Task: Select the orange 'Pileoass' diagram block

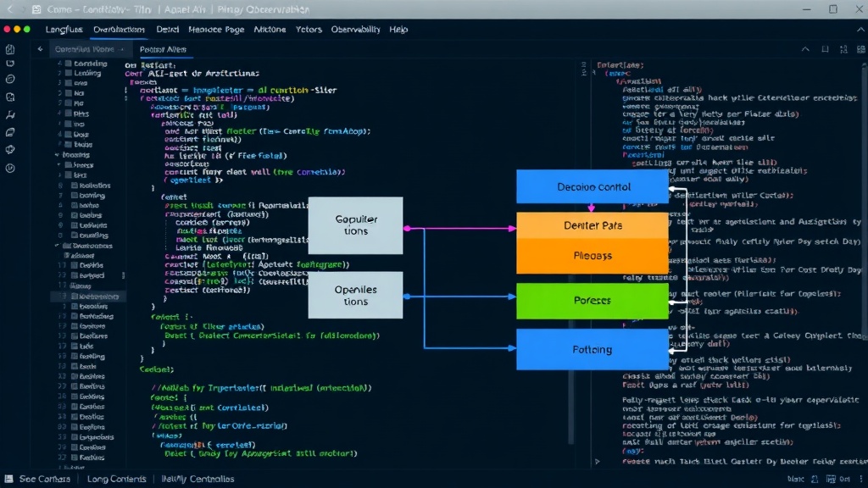Action: 593,256
